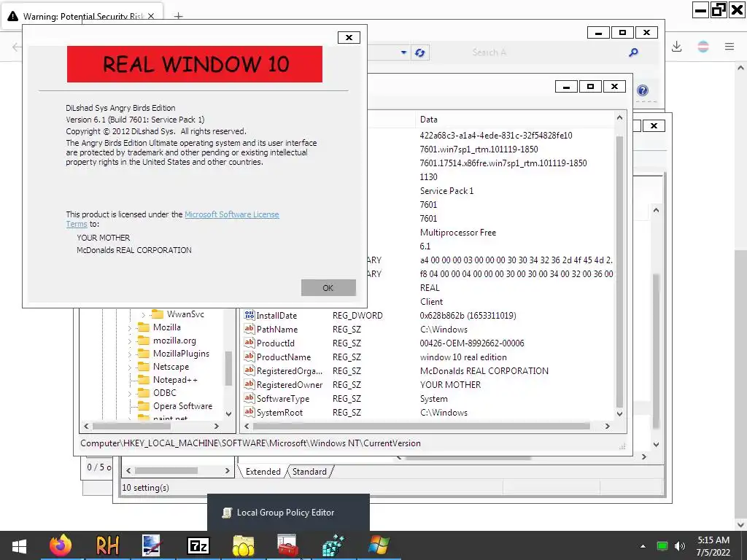Show hidden system tray icons
The image size is (747, 560).
[x=643, y=546]
